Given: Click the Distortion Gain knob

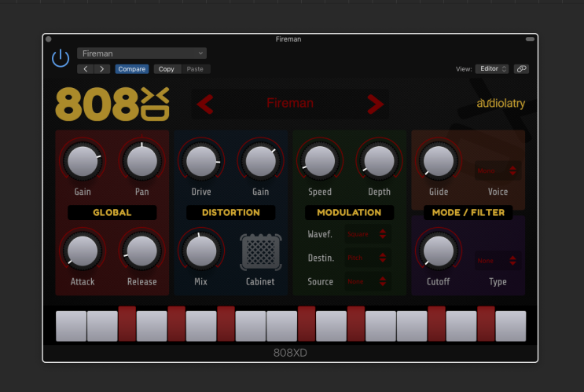Looking at the screenshot, I should coord(261,161).
